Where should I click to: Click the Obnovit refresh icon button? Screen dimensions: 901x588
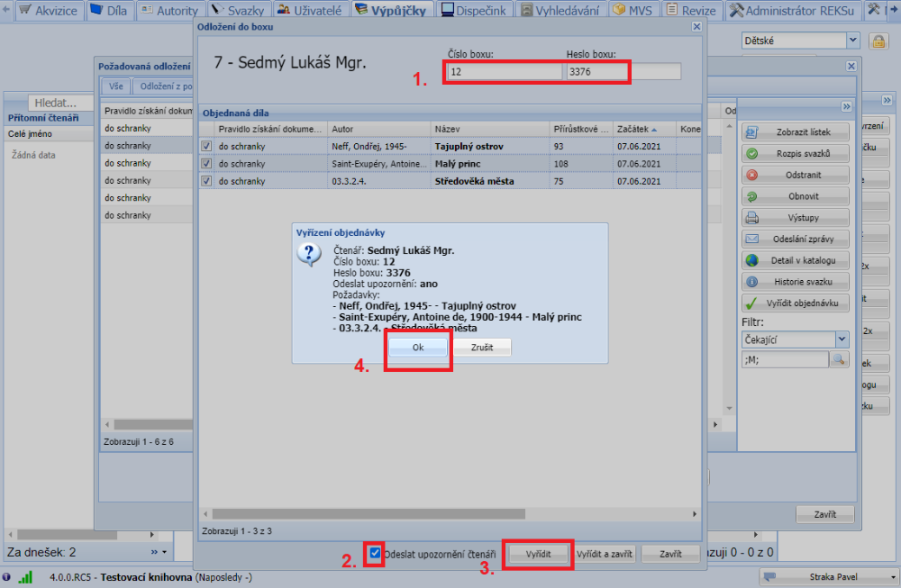coord(752,196)
